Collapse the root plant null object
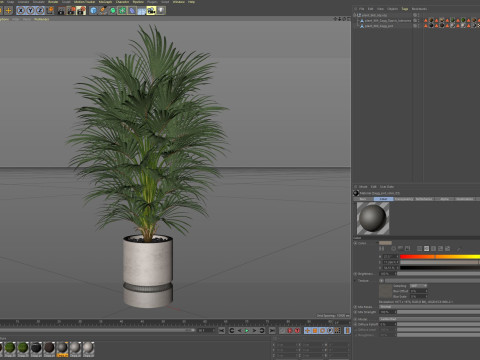The height and width of the screenshot is (360, 480). 355,15
